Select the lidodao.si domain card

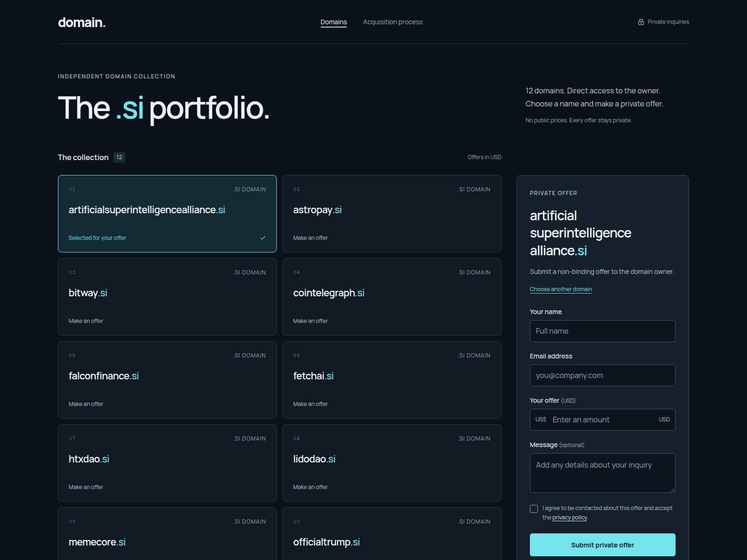392,463
